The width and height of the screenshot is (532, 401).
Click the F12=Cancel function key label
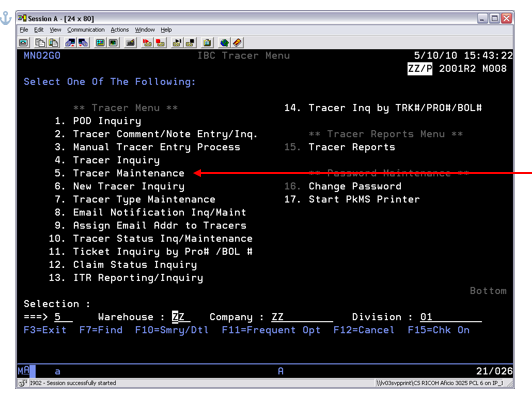(x=364, y=330)
